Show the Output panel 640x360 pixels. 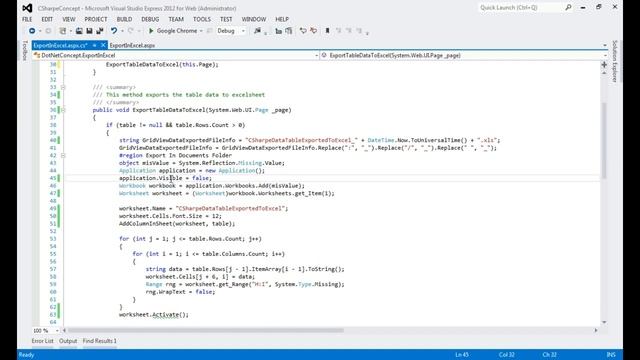point(68,341)
